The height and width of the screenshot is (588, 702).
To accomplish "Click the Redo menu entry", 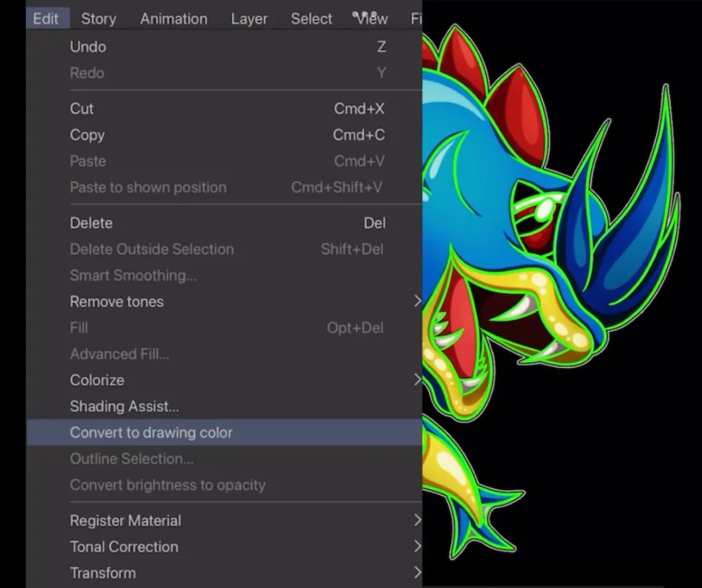I will click(x=224, y=73).
